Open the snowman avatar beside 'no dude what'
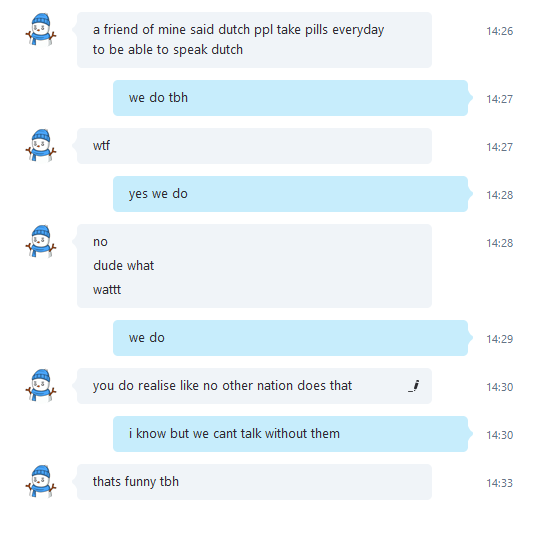 (41, 241)
